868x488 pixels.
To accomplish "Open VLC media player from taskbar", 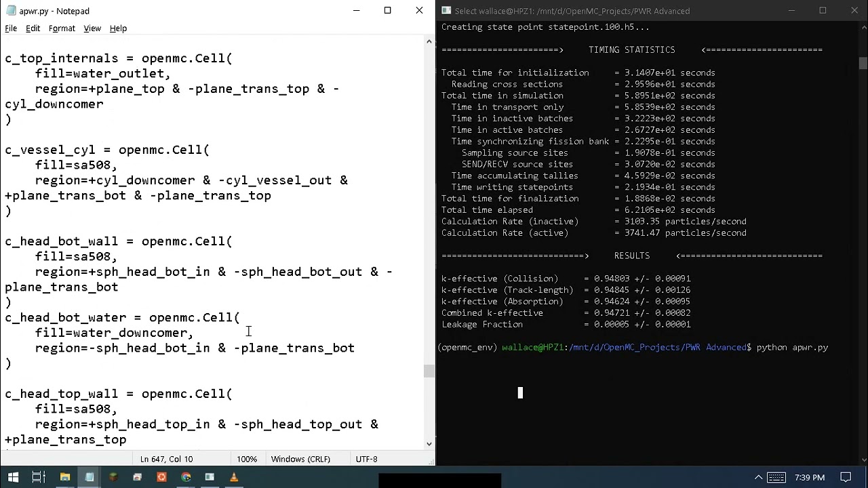I will click(x=234, y=477).
